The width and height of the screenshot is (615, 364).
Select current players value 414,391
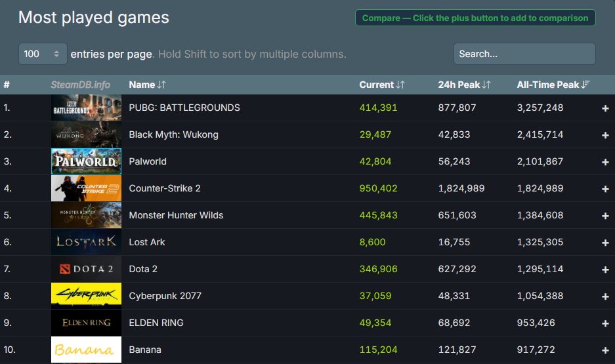coord(378,108)
